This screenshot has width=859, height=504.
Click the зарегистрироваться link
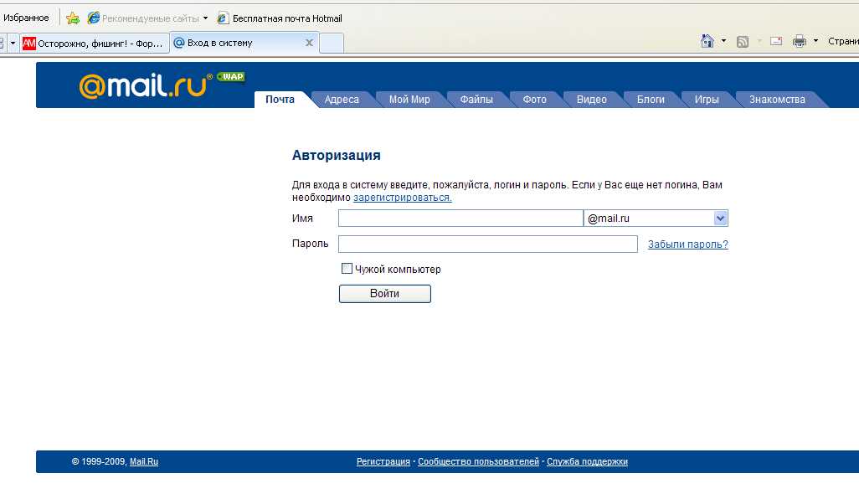coord(402,198)
